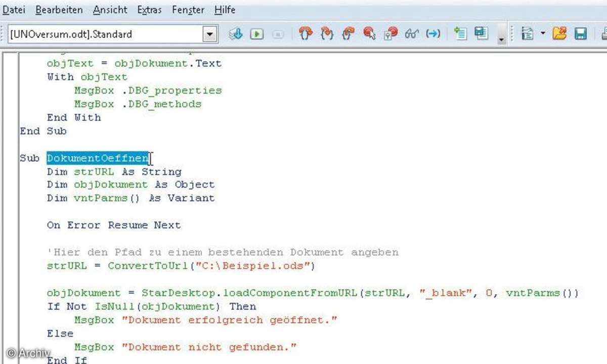The image size is (607, 364).
Task: Click the 'End With' line
Action: coord(74,117)
